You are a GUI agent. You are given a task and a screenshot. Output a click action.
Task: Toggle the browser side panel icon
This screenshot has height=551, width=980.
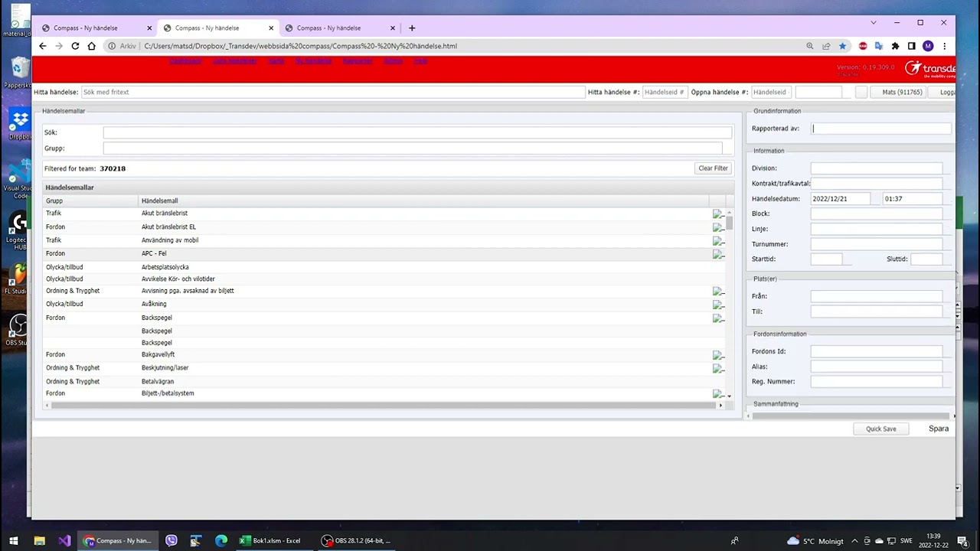pyautogui.click(x=912, y=46)
